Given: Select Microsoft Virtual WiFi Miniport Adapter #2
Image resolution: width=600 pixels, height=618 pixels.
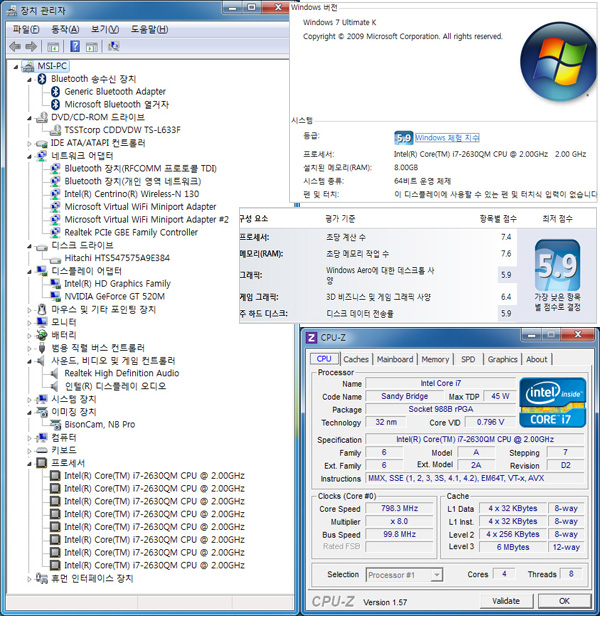Looking at the screenshot, I should [146, 220].
